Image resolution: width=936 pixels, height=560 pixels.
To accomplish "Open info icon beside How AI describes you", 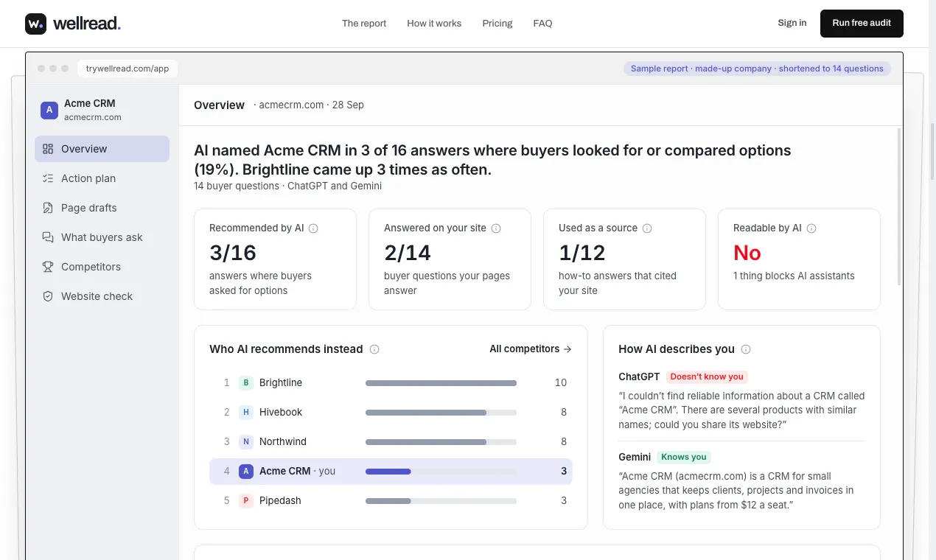I will 746,349.
